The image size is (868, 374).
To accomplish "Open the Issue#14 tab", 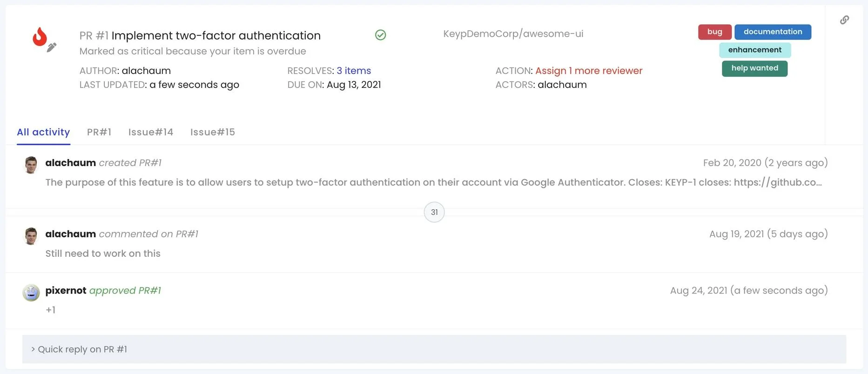I will [x=151, y=132].
